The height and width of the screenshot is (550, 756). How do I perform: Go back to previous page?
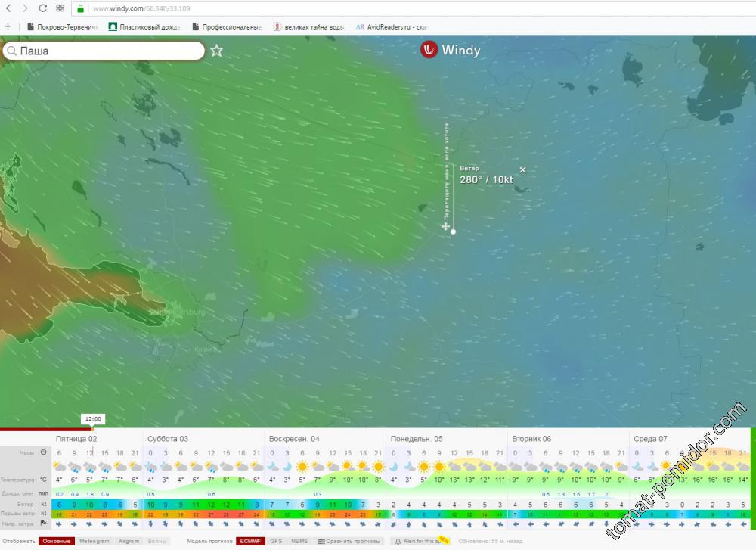pyautogui.click(x=8, y=8)
